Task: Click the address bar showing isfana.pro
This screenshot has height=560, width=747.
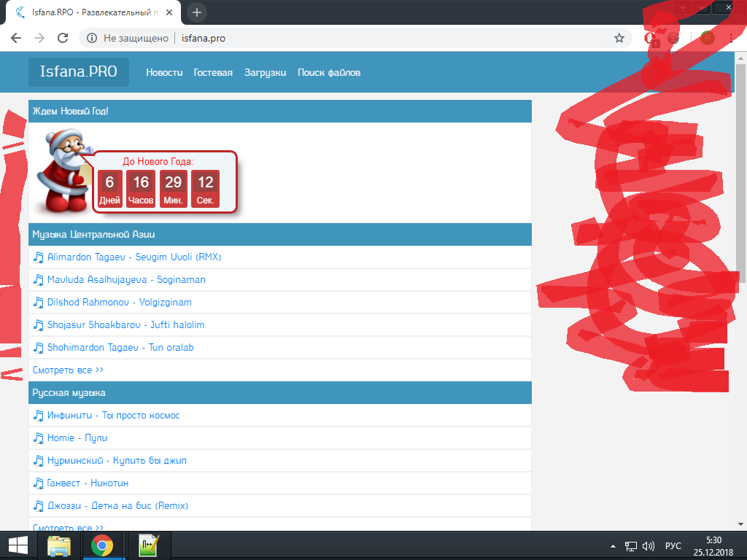Action: (x=365, y=38)
